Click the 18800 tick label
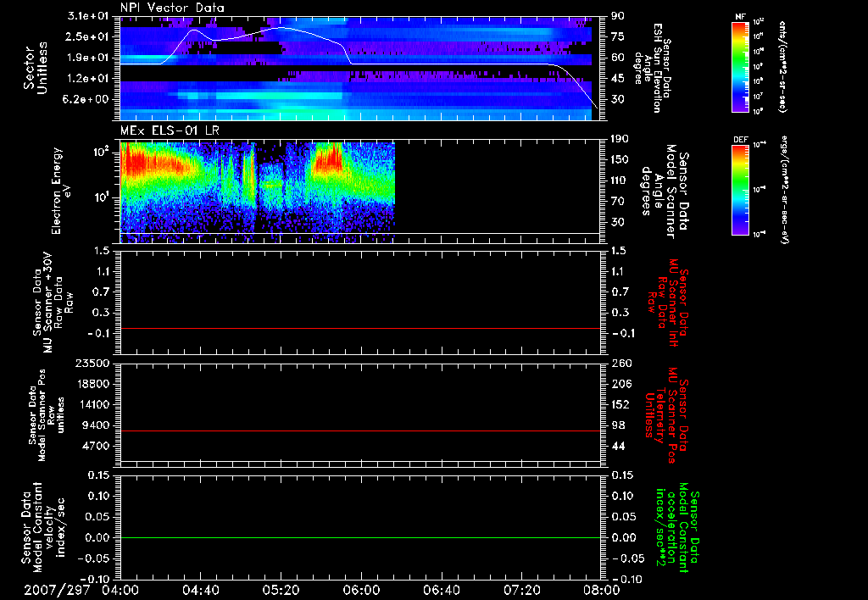868x600 pixels. click(93, 384)
